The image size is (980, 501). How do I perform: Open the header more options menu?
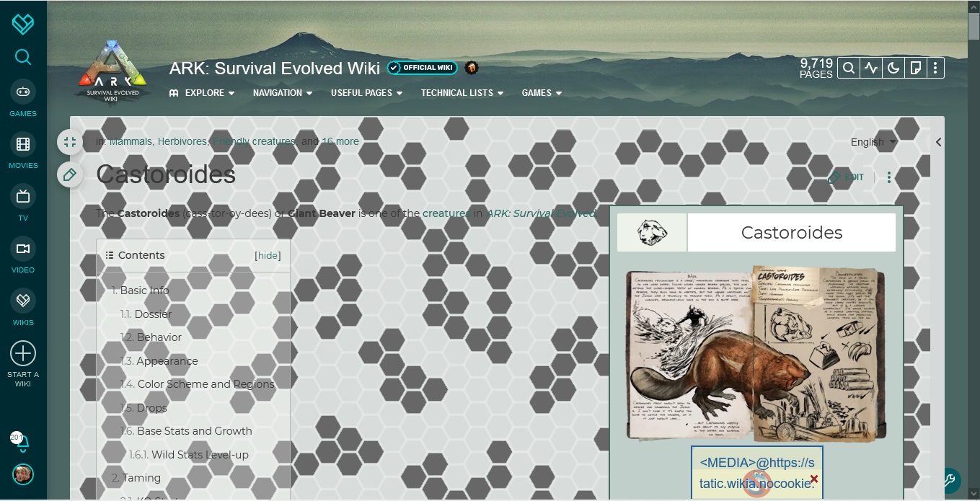pos(935,68)
